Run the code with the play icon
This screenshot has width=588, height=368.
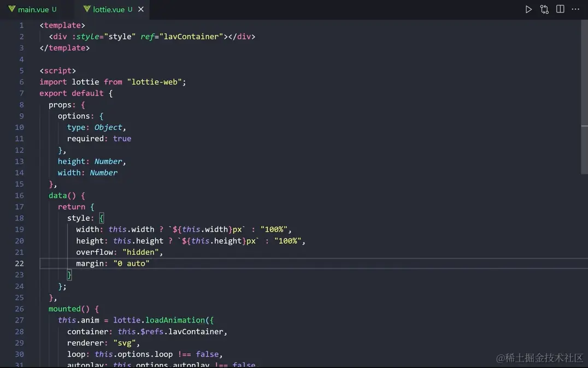(x=528, y=9)
